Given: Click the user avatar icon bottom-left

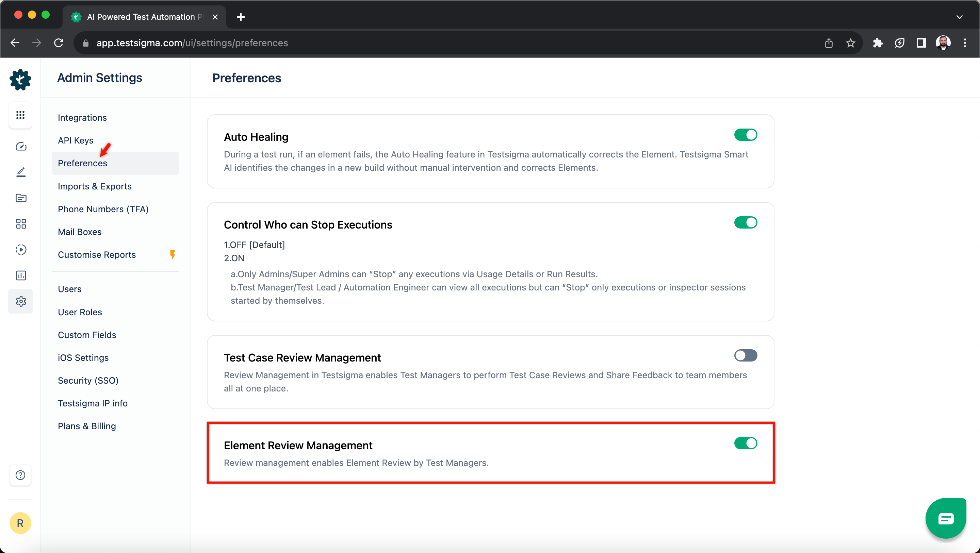Looking at the screenshot, I should point(20,523).
